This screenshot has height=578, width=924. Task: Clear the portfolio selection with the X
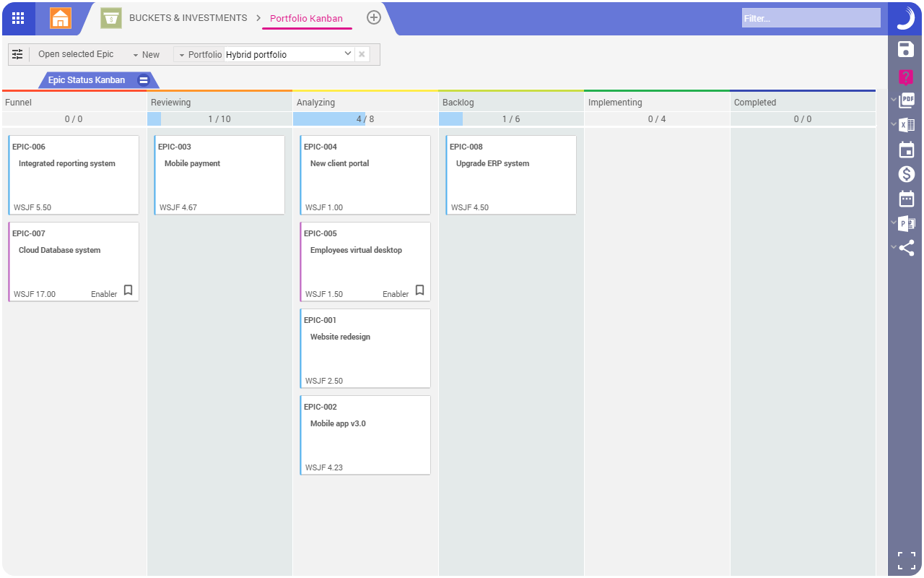point(362,53)
